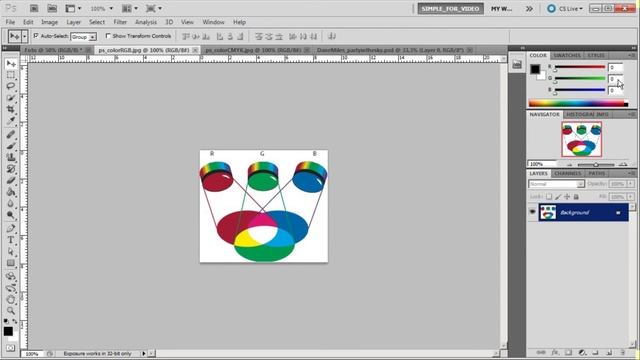The height and width of the screenshot is (360, 640).
Task: Click the Add layer style fx button
Action: tap(555, 352)
